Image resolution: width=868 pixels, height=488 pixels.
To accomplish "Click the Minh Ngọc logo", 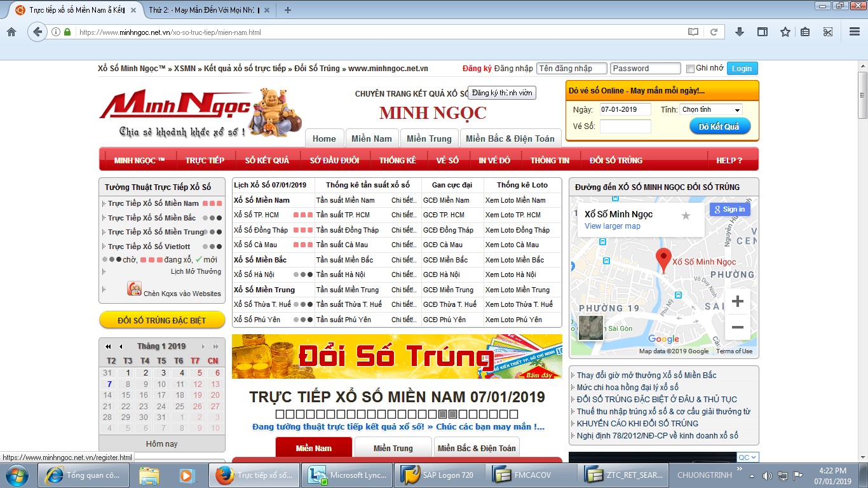I will click(200, 112).
